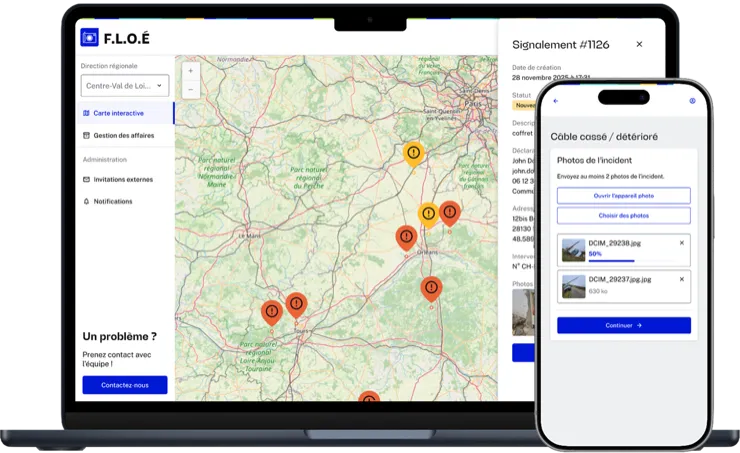Click the Un problème ? heading
This screenshot has width=740, height=453.
pyautogui.click(x=119, y=336)
